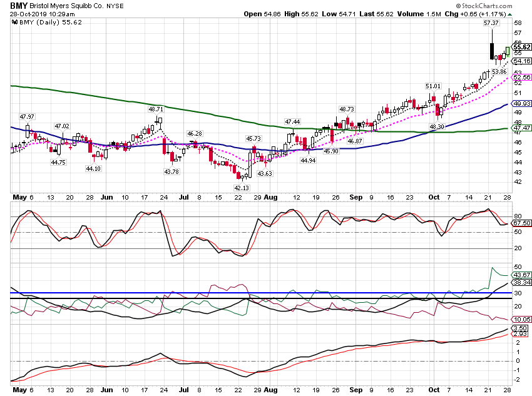532x396 pixels.
Task: Click the 10.05 indicator value tag
Action: (521, 320)
